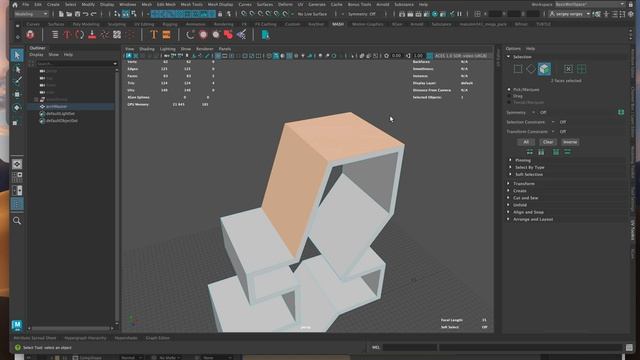
Task: Open the Mesh Tools menu
Action: coord(191,4)
